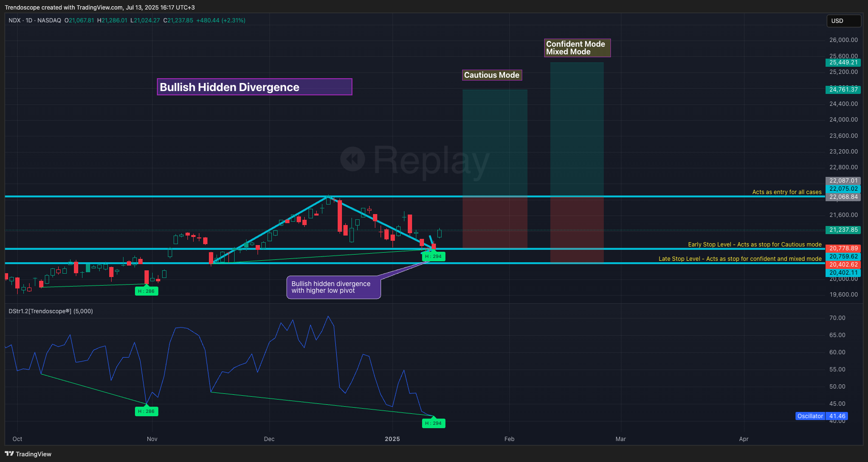Select the 22,075.02 entry price label

point(843,189)
